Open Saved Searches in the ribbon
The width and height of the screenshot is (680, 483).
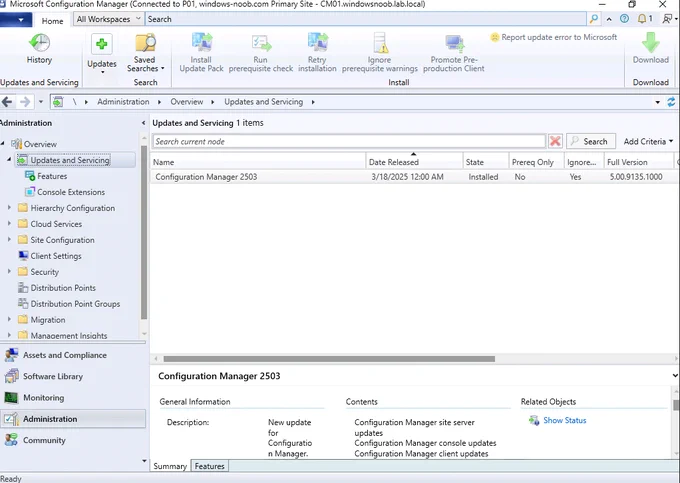pyautogui.click(x=146, y=52)
